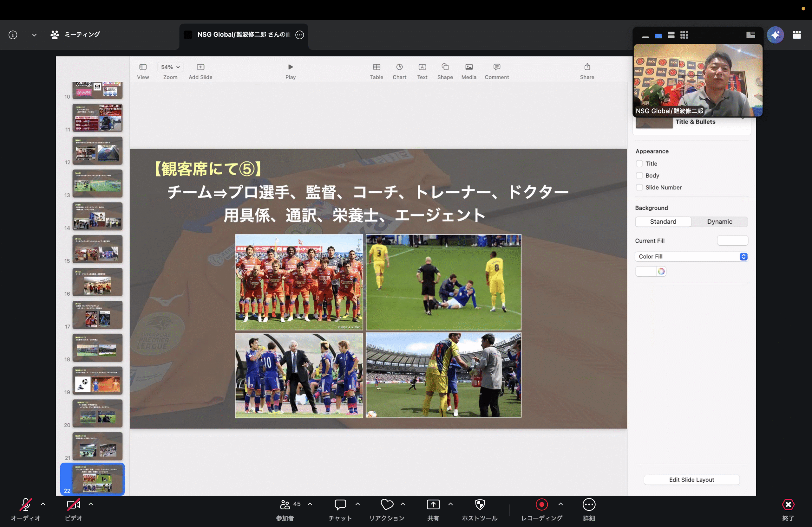The height and width of the screenshot is (527, 812).
Task: Expand recording options caret
Action: (x=560, y=504)
